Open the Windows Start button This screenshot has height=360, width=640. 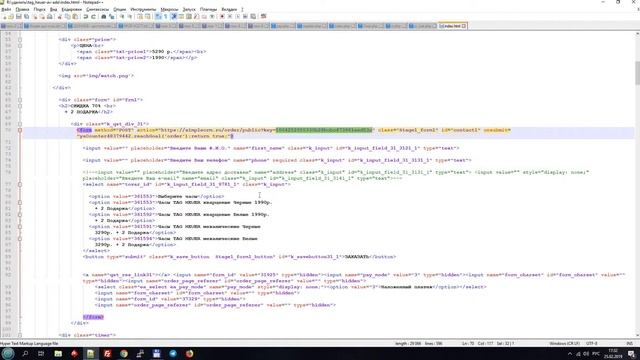pyautogui.click(x=8, y=353)
